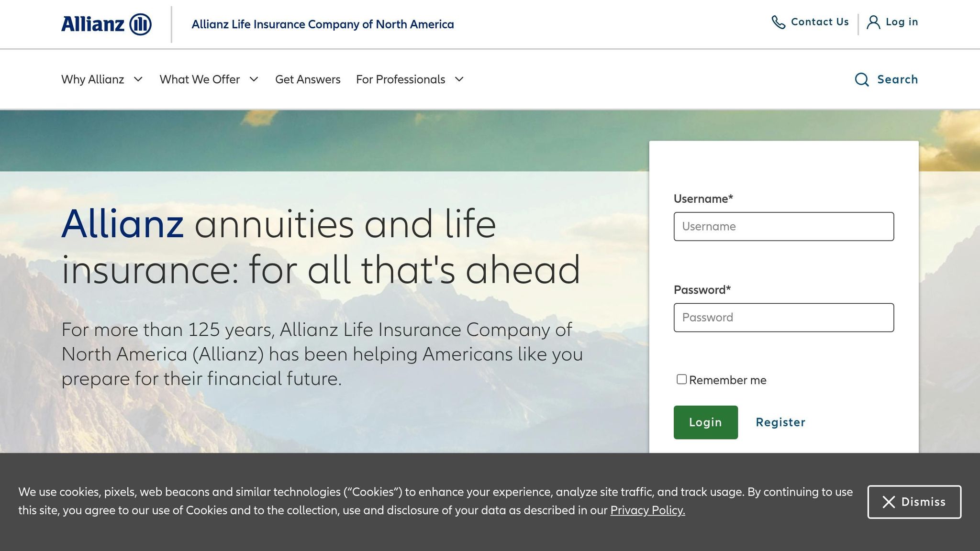Click inside the Username field
Image resolution: width=980 pixels, height=551 pixels.
[x=783, y=226]
